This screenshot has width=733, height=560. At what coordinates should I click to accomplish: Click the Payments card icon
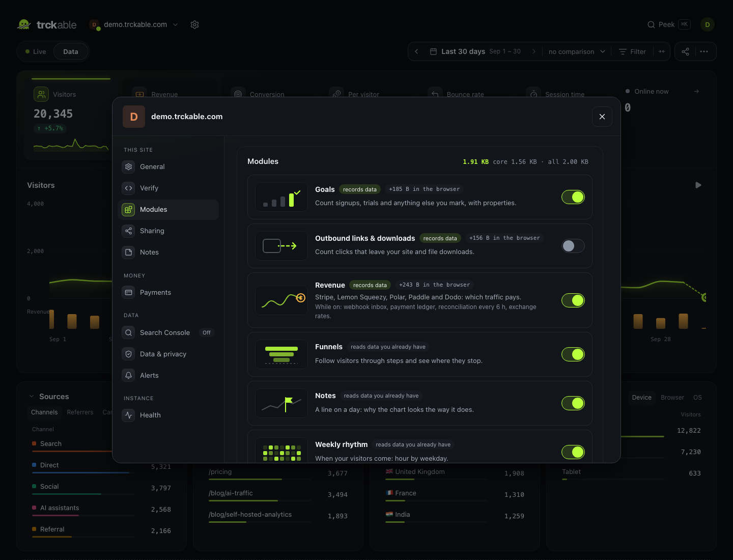128,292
